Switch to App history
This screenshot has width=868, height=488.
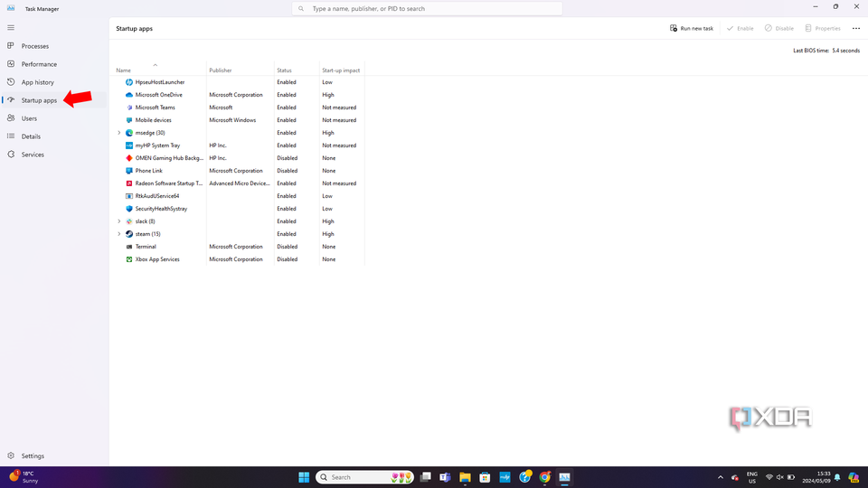(x=38, y=82)
